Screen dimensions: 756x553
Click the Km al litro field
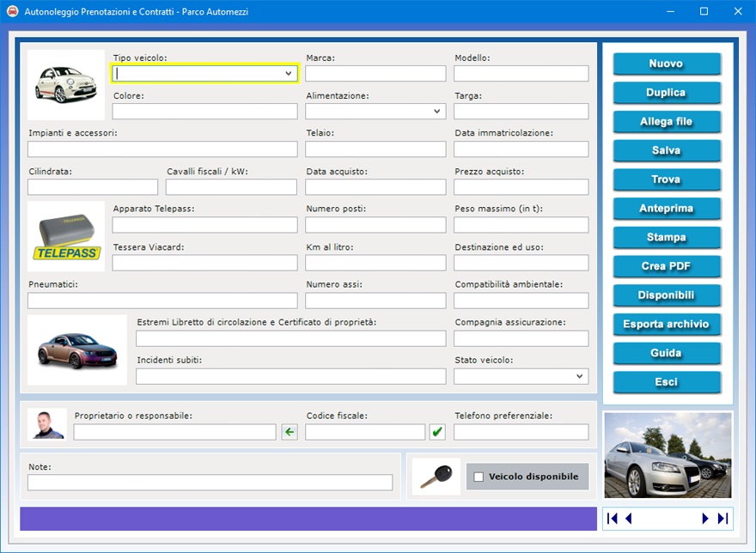375,263
